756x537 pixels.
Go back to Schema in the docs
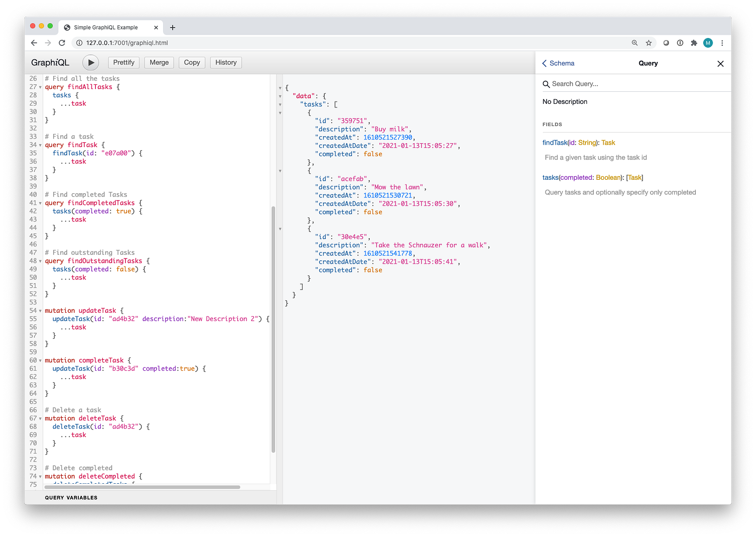(x=558, y=63)
